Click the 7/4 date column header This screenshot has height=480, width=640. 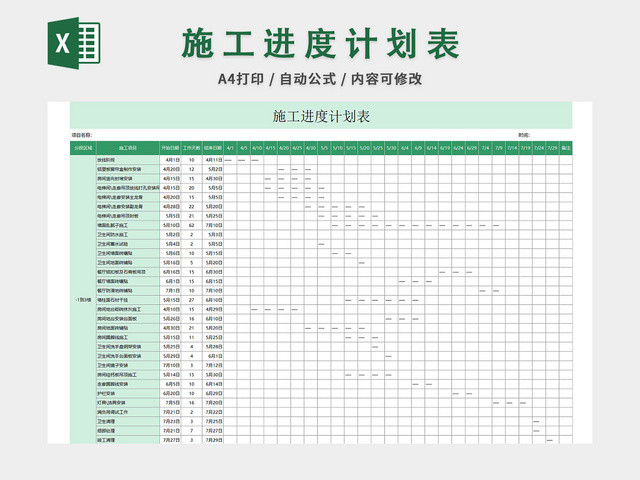485,148
